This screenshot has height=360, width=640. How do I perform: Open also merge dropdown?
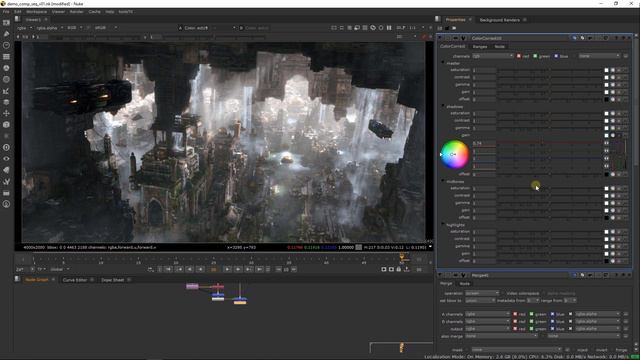(x=501, y=336)
